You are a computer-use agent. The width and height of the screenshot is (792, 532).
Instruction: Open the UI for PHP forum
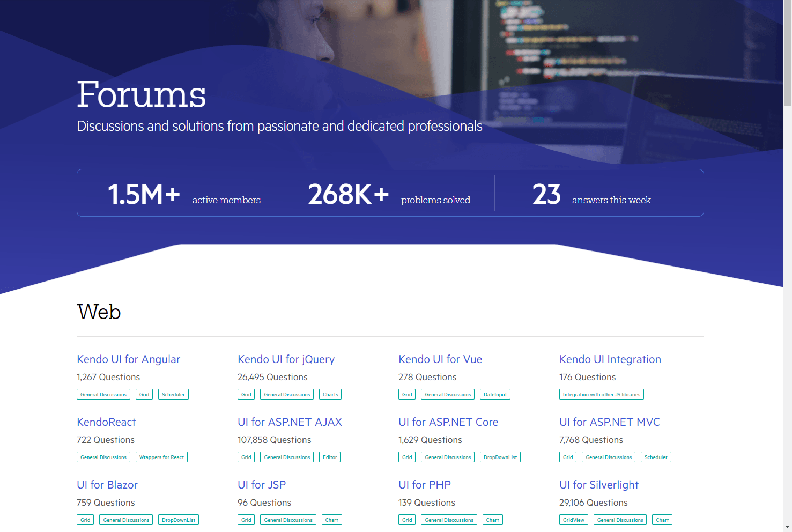[425, 485]
